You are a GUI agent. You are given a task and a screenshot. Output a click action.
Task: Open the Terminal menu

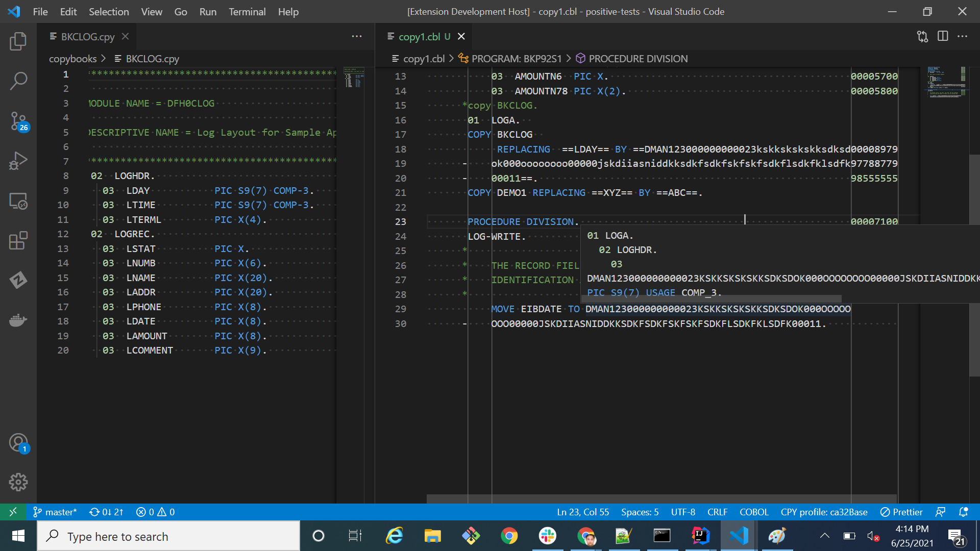coord(247,11)
